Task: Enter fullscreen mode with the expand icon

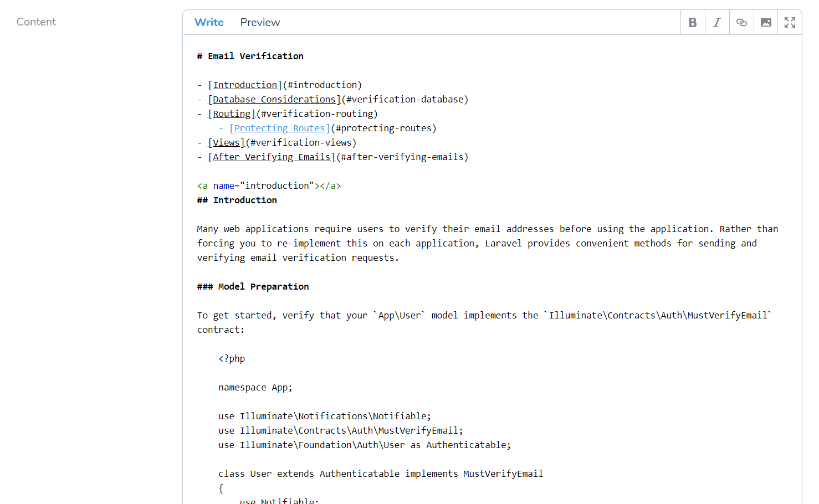Action: coord(790,22)
